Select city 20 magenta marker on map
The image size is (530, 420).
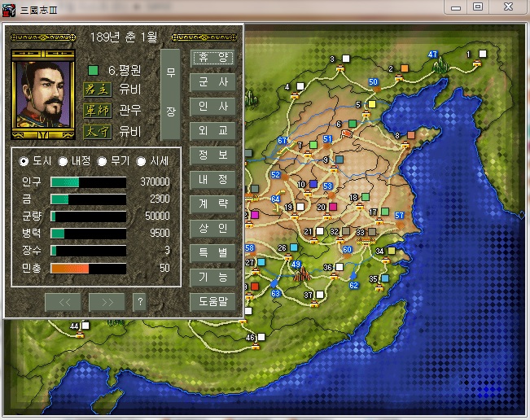[x=333, y=207]
